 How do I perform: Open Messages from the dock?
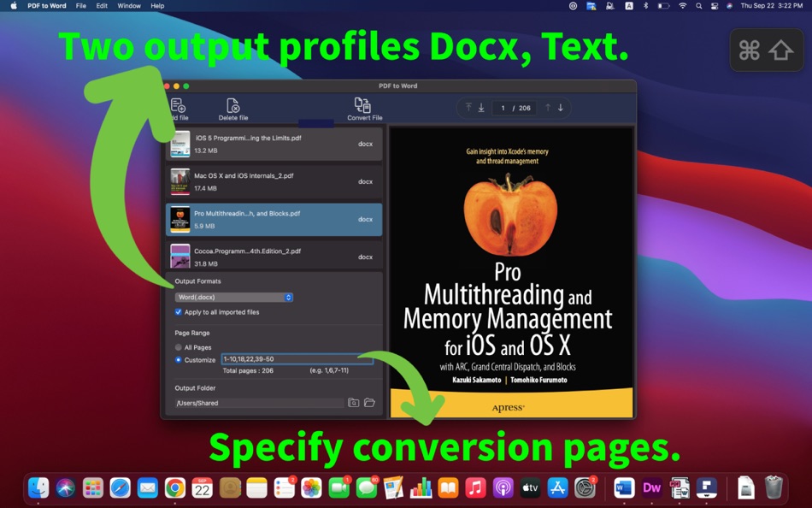click(367, 487)
